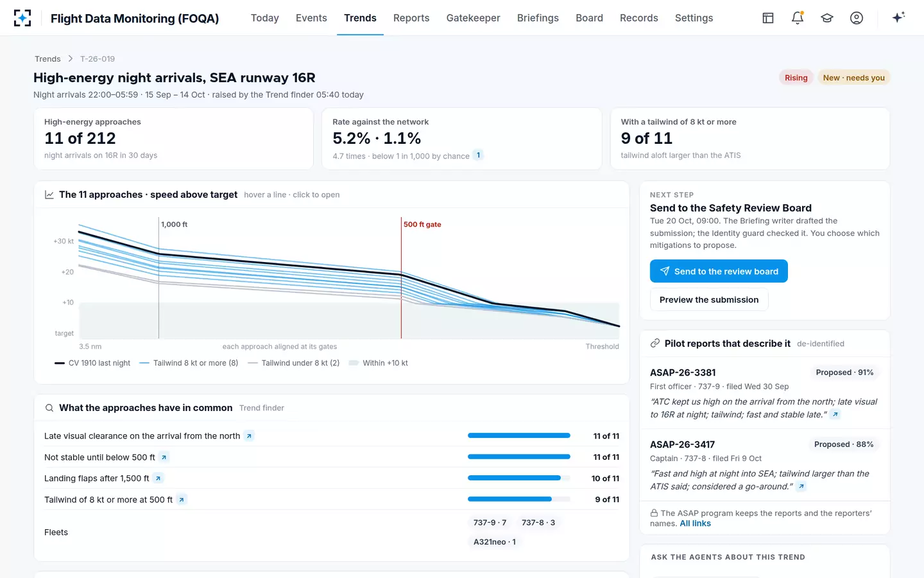The image size is (924, 578).
Task: Open the notifications bell
Action: [798, 18]
